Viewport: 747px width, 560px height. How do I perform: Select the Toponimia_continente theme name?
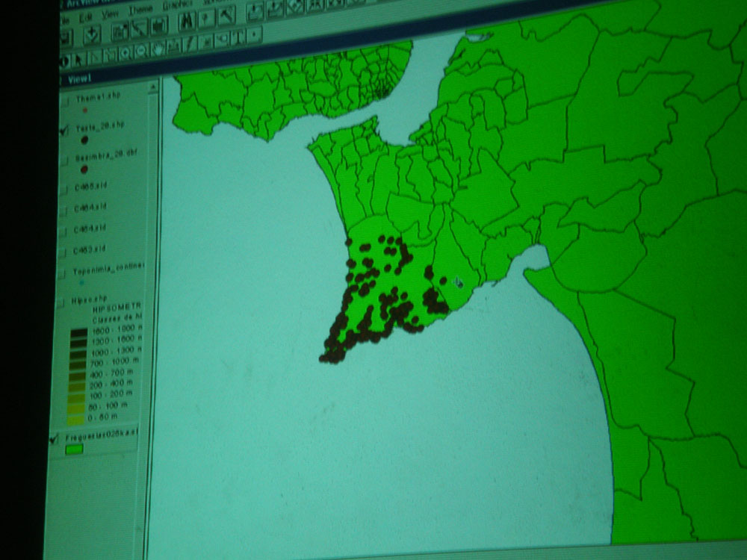[x=108, y=268]
